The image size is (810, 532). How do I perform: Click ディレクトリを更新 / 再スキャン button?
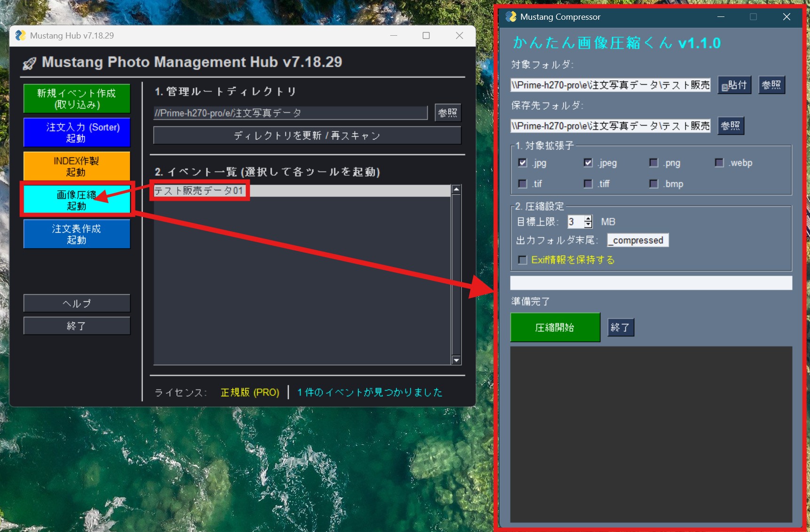[x=307, y=135]
